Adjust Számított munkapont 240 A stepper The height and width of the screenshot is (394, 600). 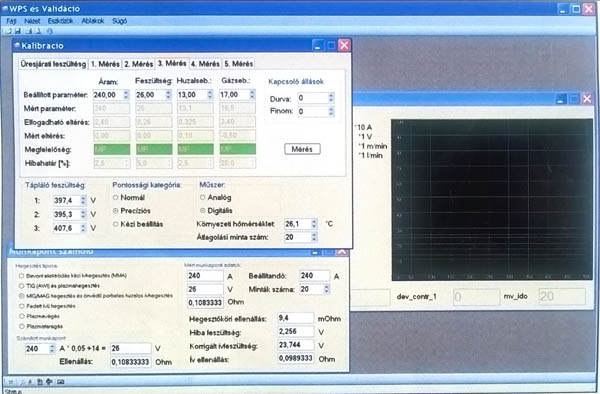pyautogui.click(x=52, y=349)
